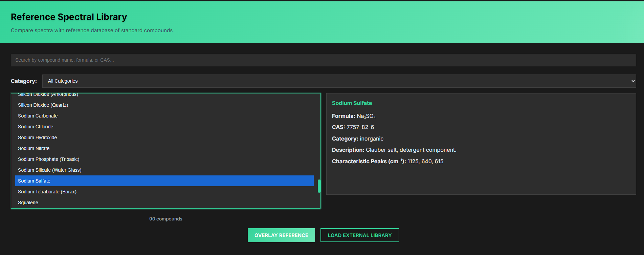Select Sodium Phosphate (Tribasic) item
This screenshot has height=255, width=644.
click(x=49, y=159)
